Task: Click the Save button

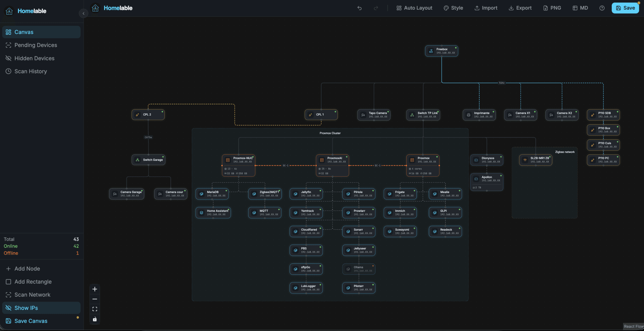Action: pyautogui.click(x=626, y=8)
